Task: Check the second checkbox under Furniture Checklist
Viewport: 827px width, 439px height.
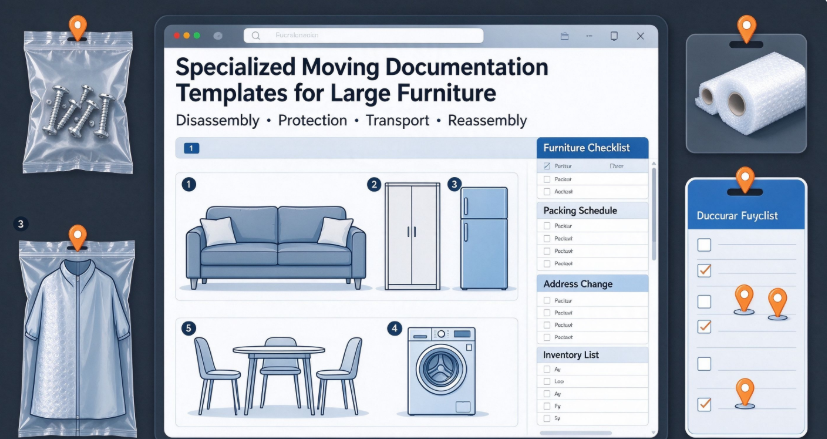Action: (x=547, y=179)
